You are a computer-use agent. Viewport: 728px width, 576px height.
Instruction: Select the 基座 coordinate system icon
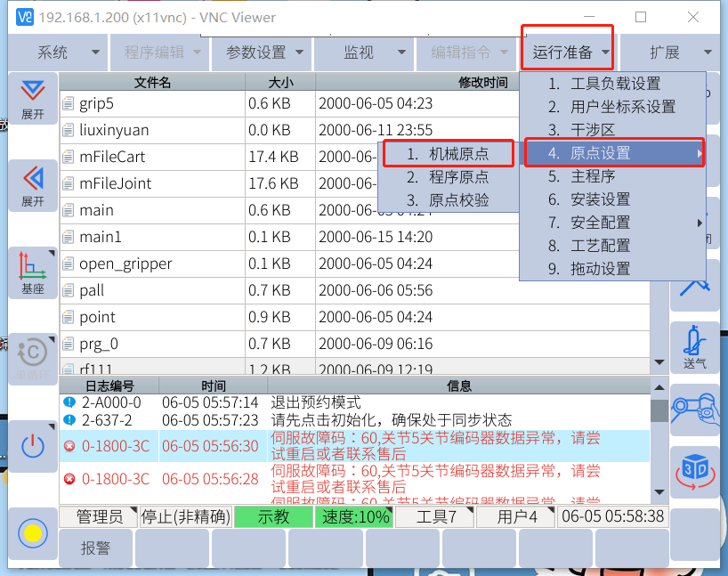(x=33, y=272)
